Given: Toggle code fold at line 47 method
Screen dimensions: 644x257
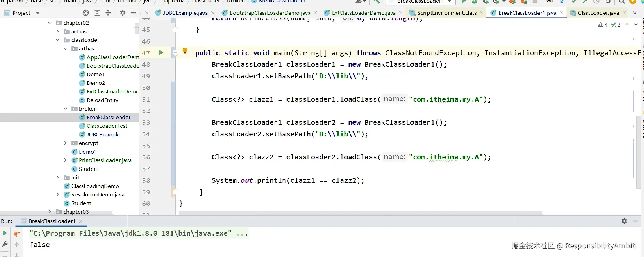Looking at the screenshot, I should (176, 53).
